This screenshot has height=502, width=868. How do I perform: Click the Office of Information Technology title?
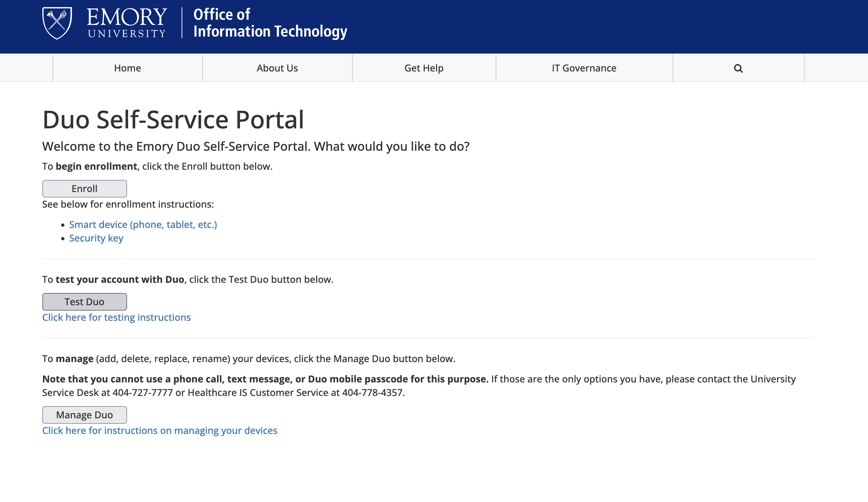click(270, 23)
